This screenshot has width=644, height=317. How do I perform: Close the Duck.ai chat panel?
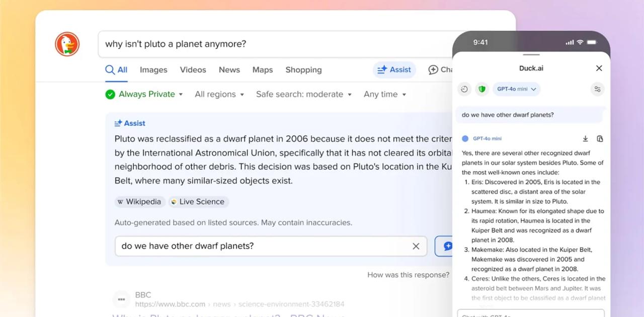[x=599, y=68]
